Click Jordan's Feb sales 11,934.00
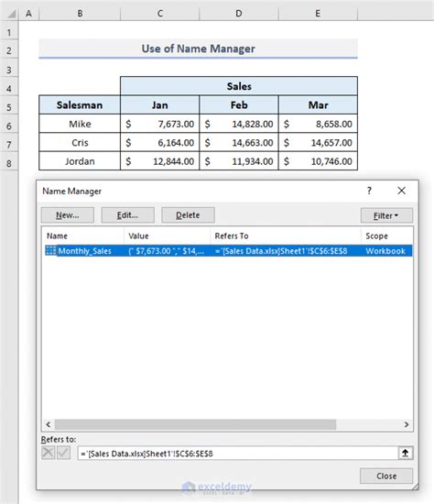 click(x=239, y=161)
